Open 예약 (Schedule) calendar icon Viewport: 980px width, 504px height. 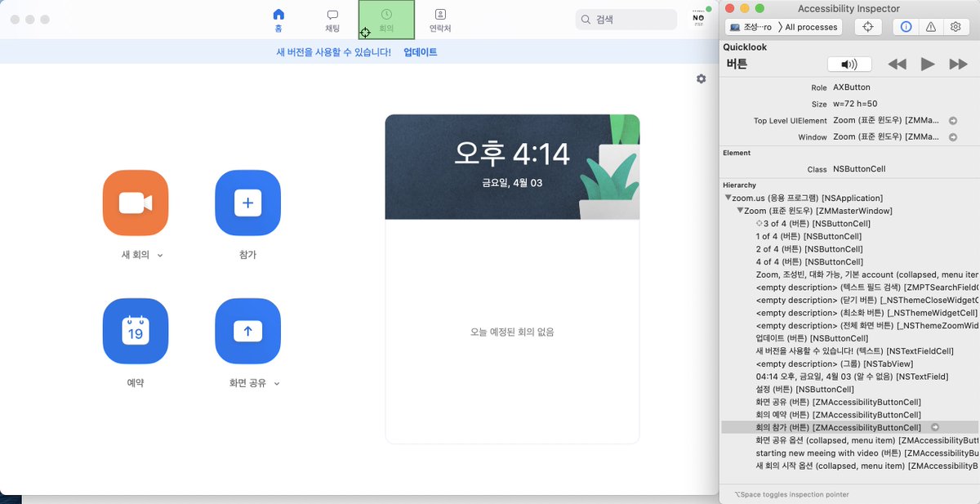[136, 331]
